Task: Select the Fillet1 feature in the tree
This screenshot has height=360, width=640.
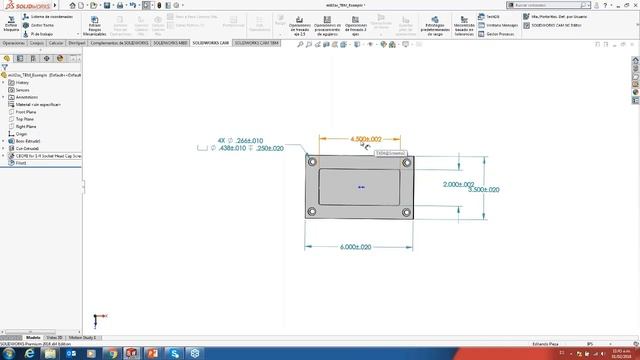Action: (18, 163)
